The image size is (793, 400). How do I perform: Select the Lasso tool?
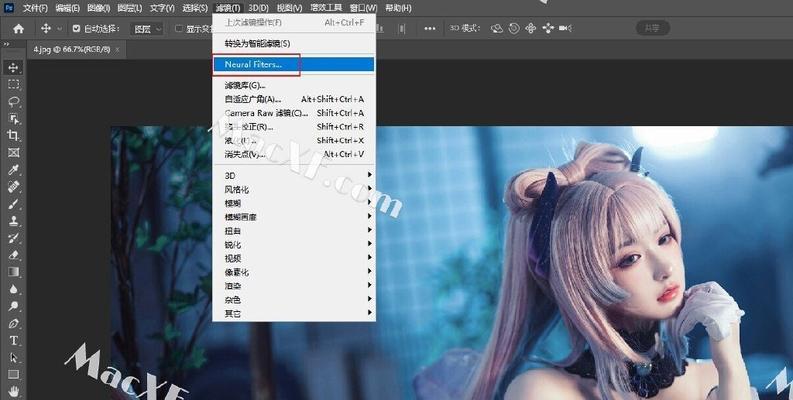pyautogui.click(x=14, y=102)
